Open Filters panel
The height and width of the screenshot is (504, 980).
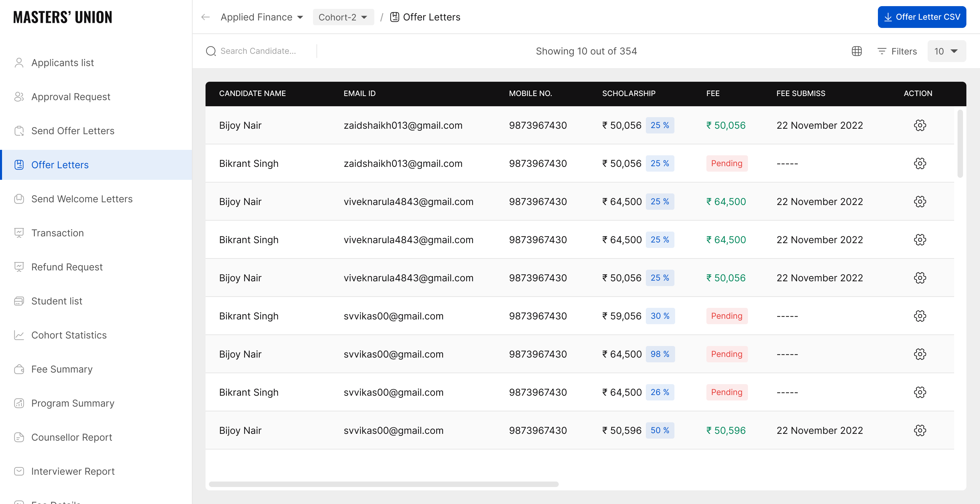pyautogui.click(x=897, y=51)
